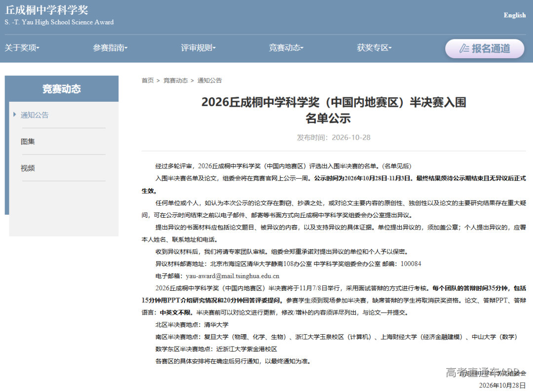Expand the 关于奖项 dropdown menu

pyautogui.click(x=22, y=48)
